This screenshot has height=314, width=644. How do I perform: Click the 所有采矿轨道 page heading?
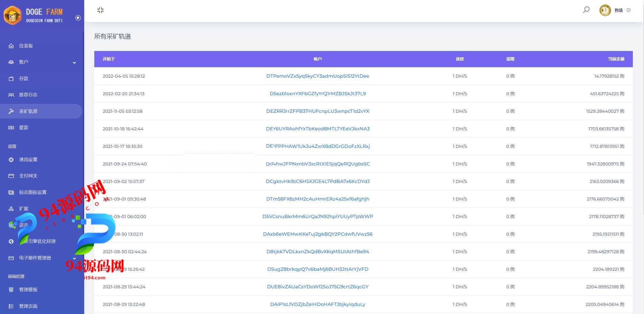(113, 36)
